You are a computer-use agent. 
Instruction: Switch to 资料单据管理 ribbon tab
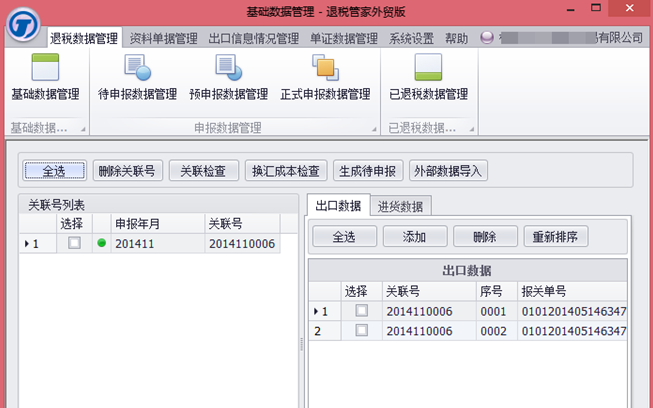pyautogui.click(x=163, y=38)
